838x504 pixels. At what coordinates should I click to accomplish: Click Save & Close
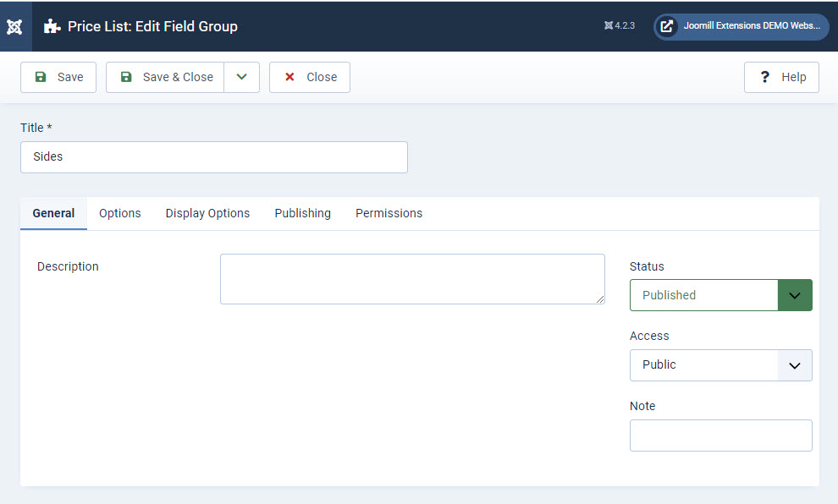pyautogui.click(x=166, y=77)
